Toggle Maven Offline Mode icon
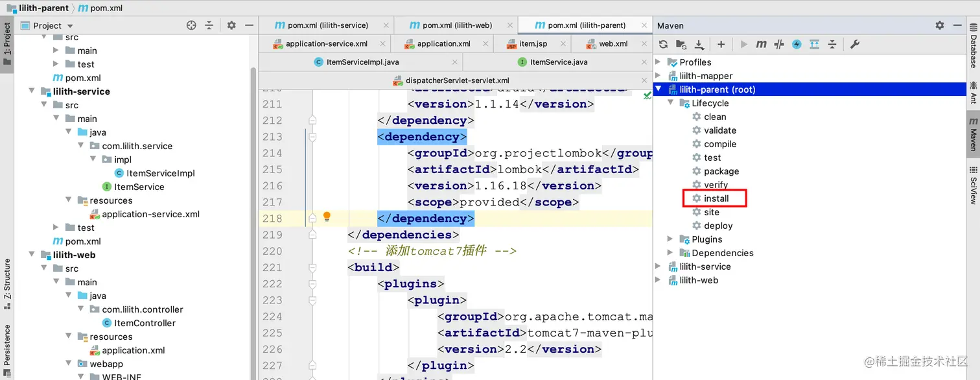This screenshot has width=980, height=380. point(779,44)
